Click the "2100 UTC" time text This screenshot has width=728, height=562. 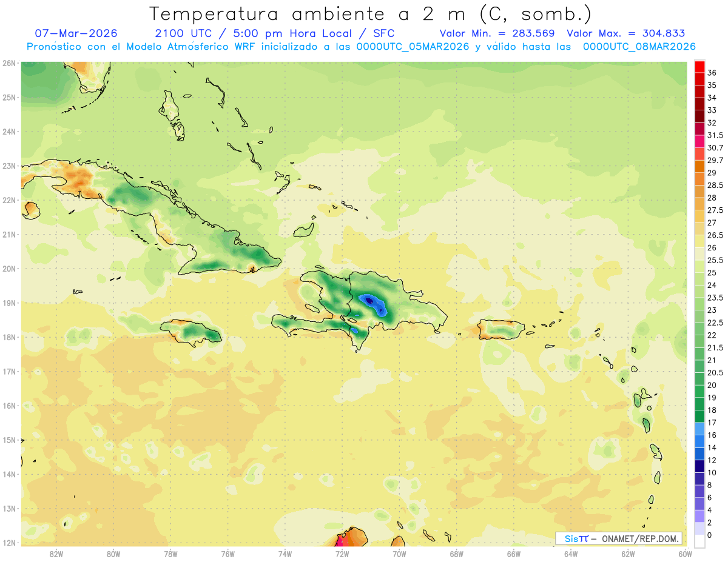(x=183, y=33)
